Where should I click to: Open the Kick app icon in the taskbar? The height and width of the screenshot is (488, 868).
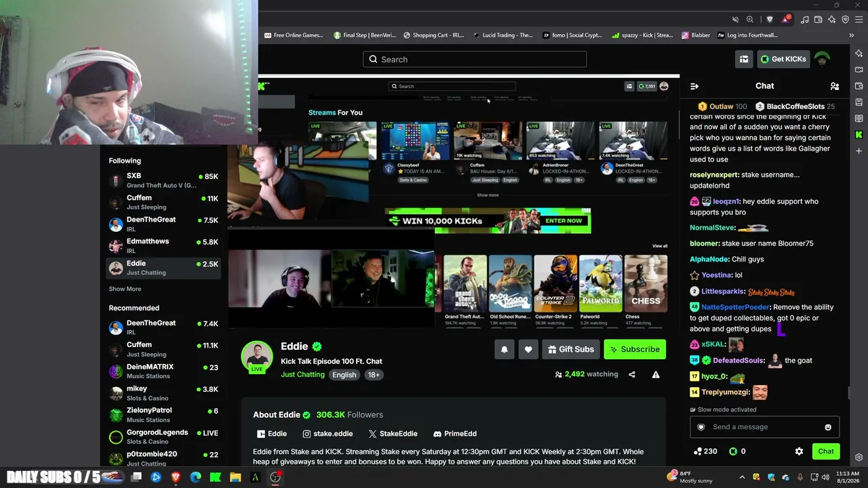[x=216, y=477]
